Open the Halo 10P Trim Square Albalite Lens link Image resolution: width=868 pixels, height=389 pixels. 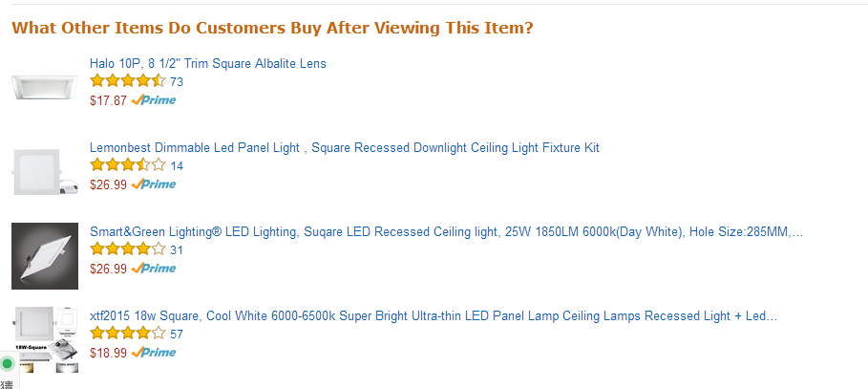pyautogui.click(x=207, y=64)
